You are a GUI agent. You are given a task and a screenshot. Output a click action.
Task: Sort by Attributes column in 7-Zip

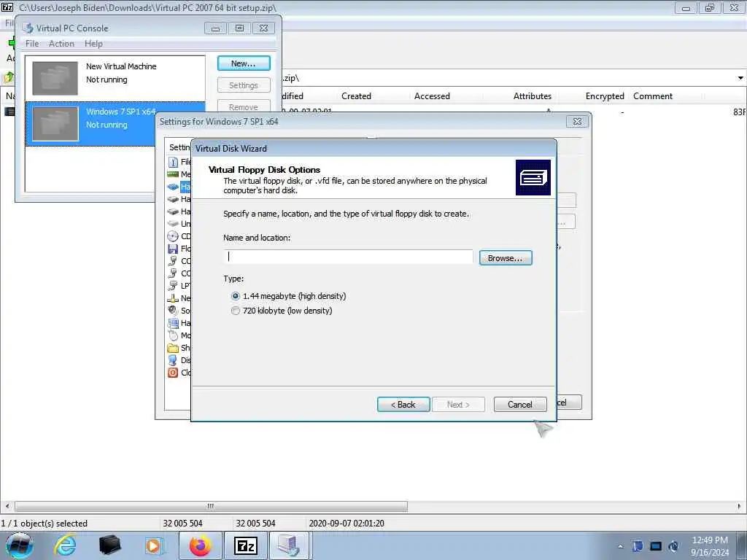click(x=532, y=96)
